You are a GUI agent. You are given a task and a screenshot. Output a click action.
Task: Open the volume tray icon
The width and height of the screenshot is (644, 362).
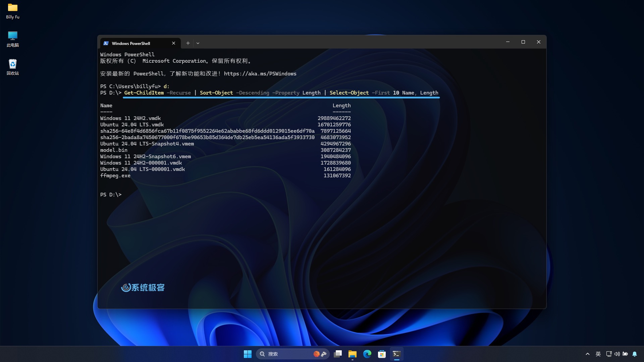coord(617,354)
